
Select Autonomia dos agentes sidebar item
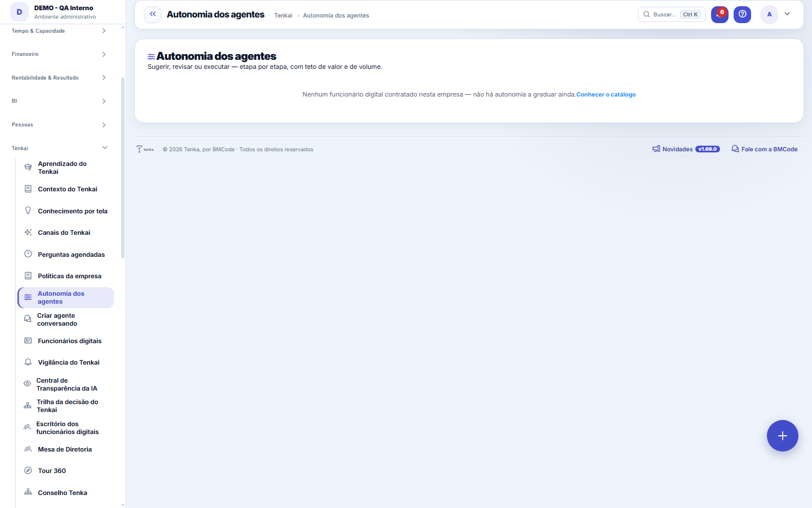click(x=66, y=297)
